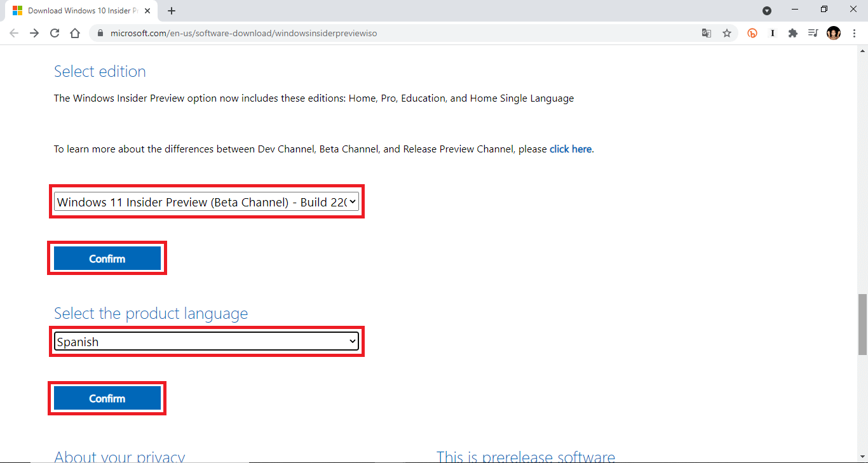Click Confirm under product language

[x=107, y=398]
